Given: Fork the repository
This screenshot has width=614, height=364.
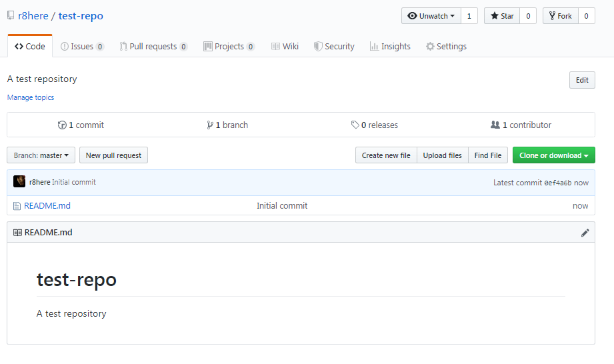Looking at the screenshot, I should tap(561, 16).
